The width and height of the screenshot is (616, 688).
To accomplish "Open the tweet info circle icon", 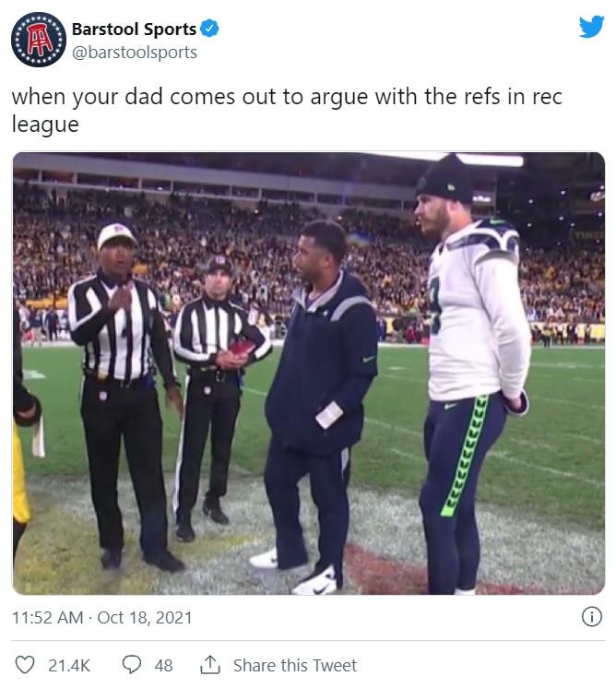I will tap(591, 617).
